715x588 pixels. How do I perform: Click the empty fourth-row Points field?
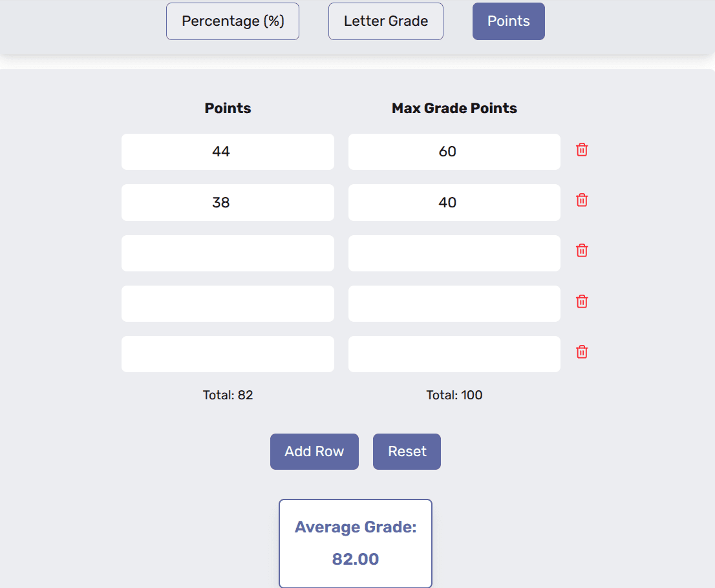coord(228,303)
